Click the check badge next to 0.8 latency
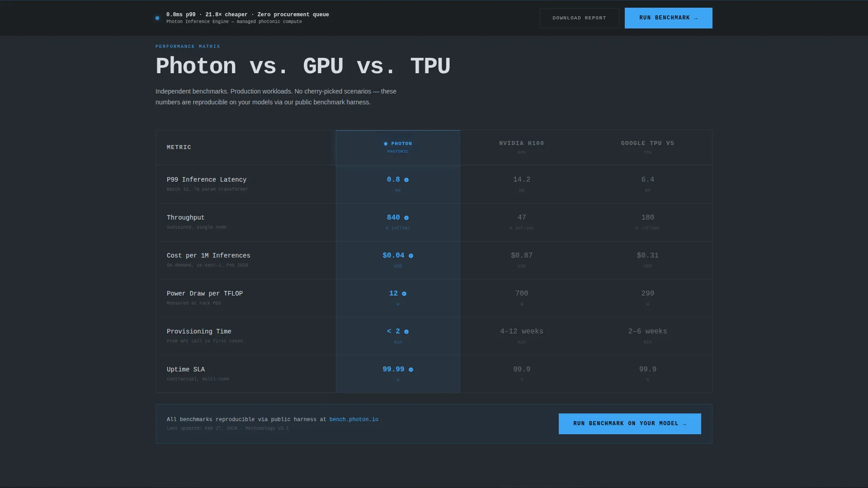The width and height of the screenshot is (868, 488). [x=406, y=180]
